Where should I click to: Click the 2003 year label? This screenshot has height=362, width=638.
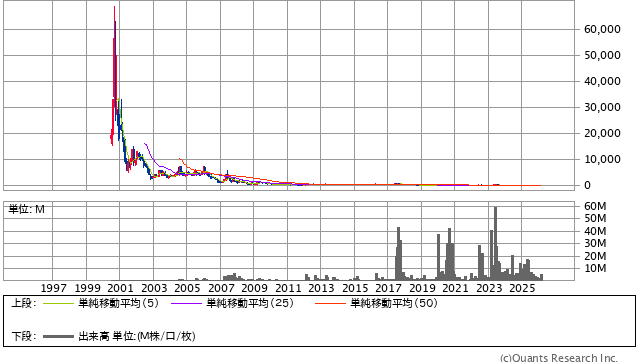pyautogui.click(x=154, y=288)
